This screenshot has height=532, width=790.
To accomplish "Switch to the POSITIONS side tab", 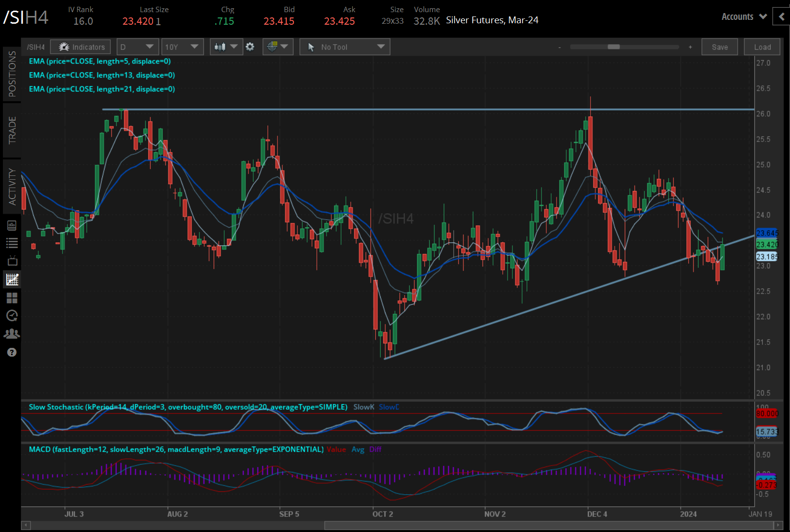I will 12,74.
